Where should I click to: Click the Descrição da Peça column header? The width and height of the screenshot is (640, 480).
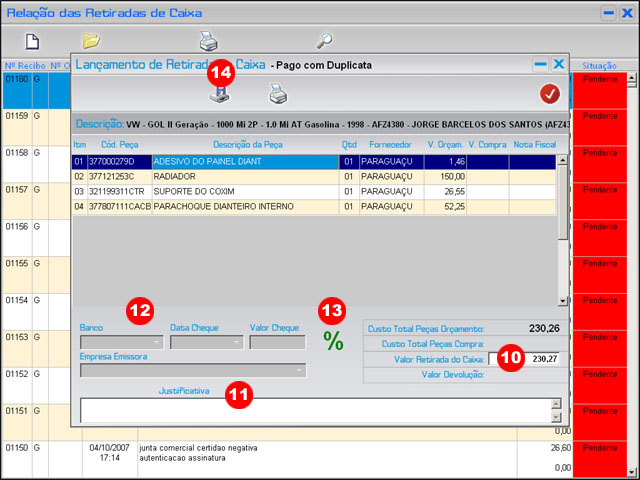click(x=244, y=146)
